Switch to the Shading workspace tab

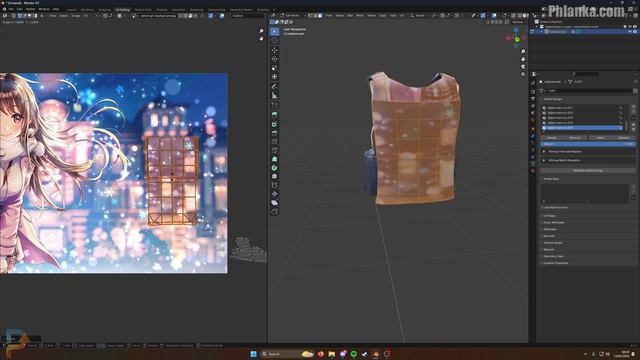coord(162,9)
